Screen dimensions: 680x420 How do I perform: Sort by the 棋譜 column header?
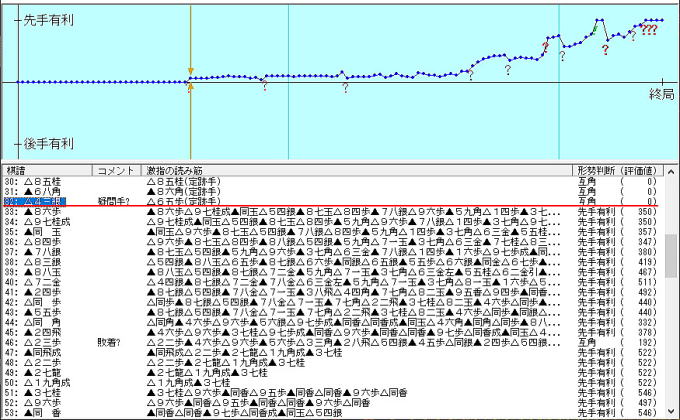(17, 170)
